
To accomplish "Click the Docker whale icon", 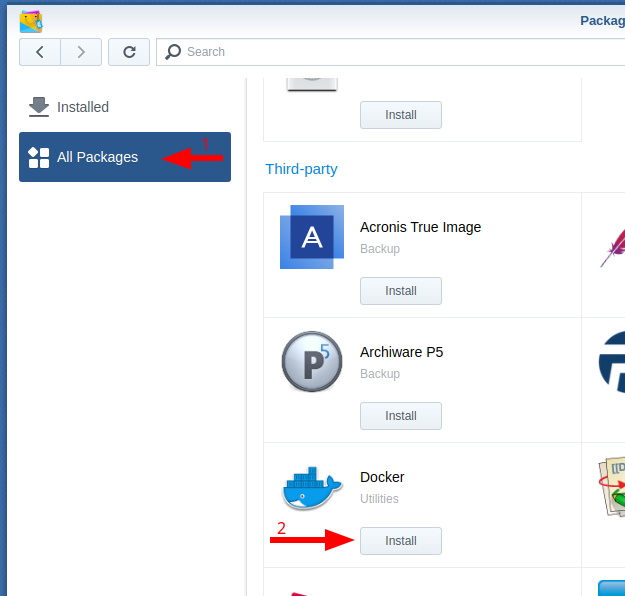I will (x=312, y=488).
